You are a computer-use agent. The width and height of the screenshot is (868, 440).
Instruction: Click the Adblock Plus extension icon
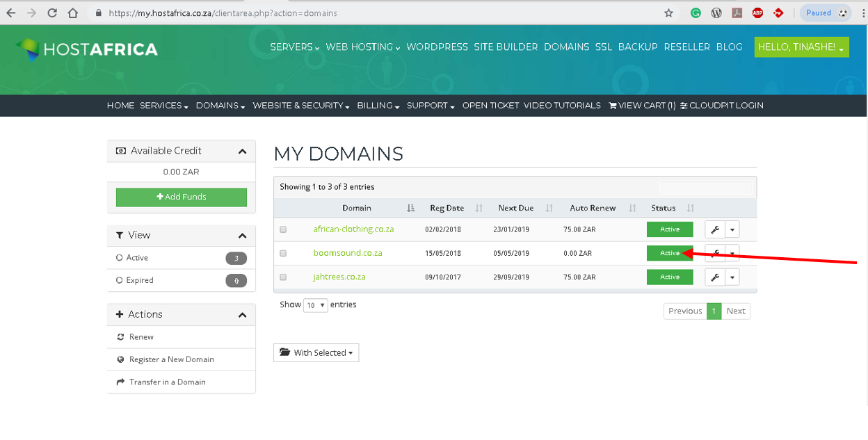click(x=757, y=13)
